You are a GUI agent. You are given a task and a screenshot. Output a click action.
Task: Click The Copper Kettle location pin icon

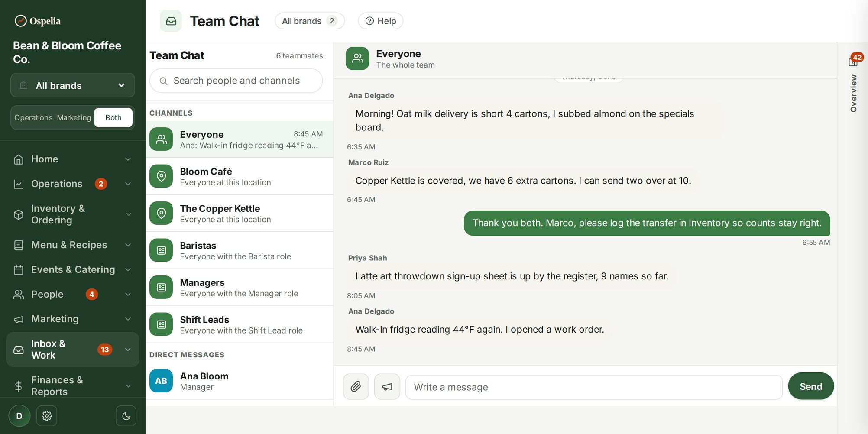pos(161,213)
